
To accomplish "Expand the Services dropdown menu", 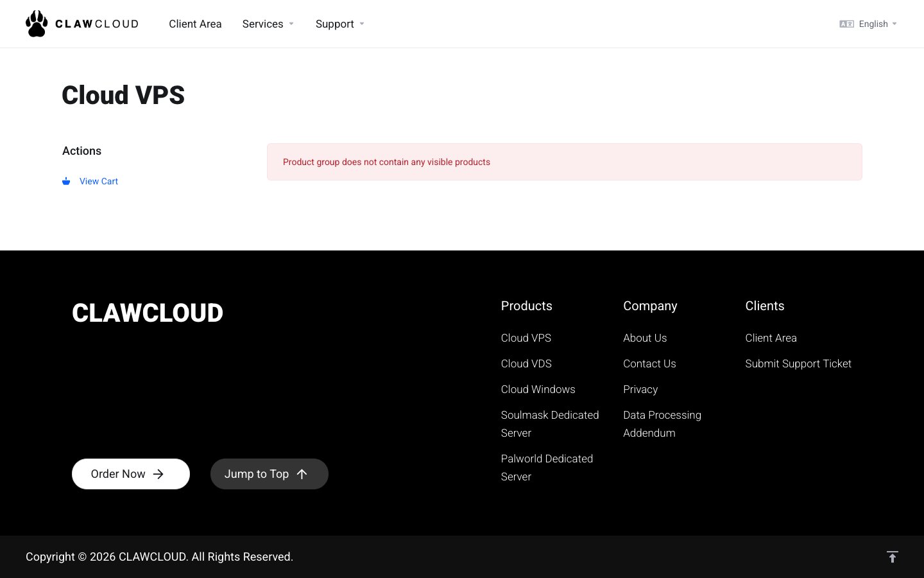I will [268, 24].
